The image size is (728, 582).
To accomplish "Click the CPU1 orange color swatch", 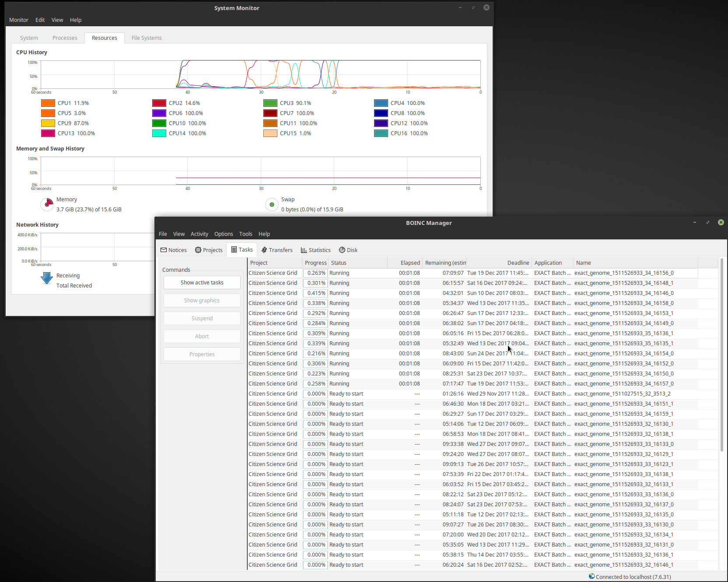I will point(48,103).
